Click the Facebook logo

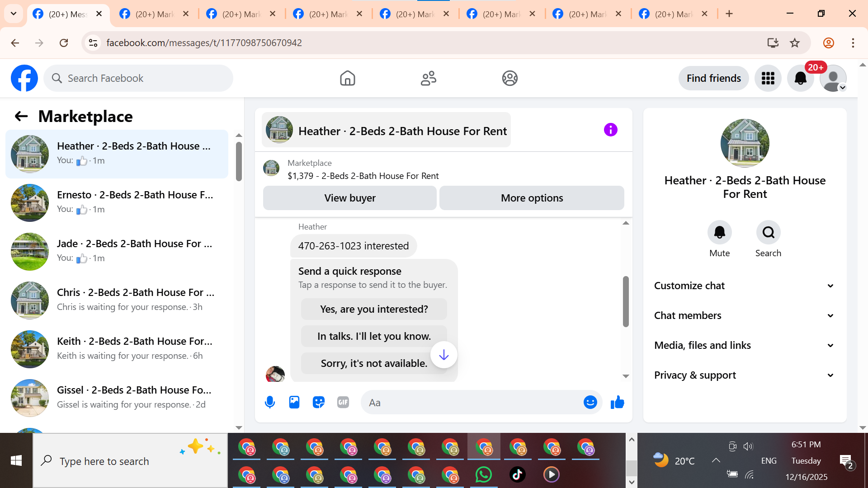pyautogui.click(x=24, y=78)
